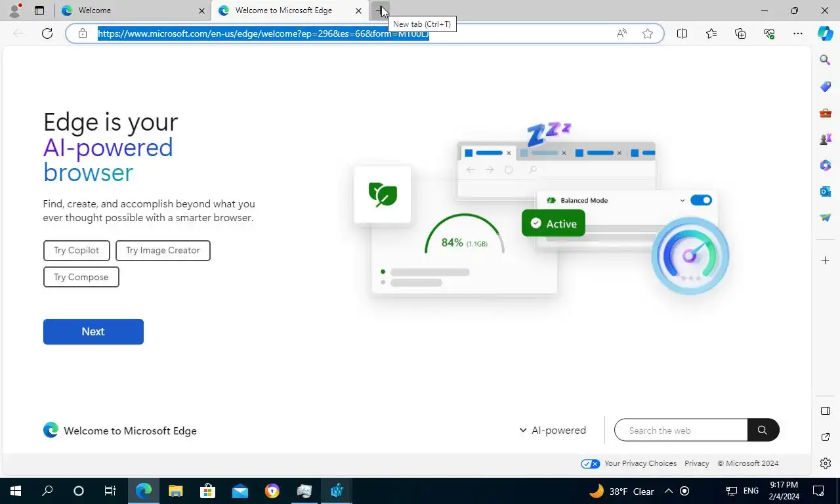The width and height of the screenshot is (840, 504).
Task: Click the © Microsoft 2024 text
Action: 747,463
